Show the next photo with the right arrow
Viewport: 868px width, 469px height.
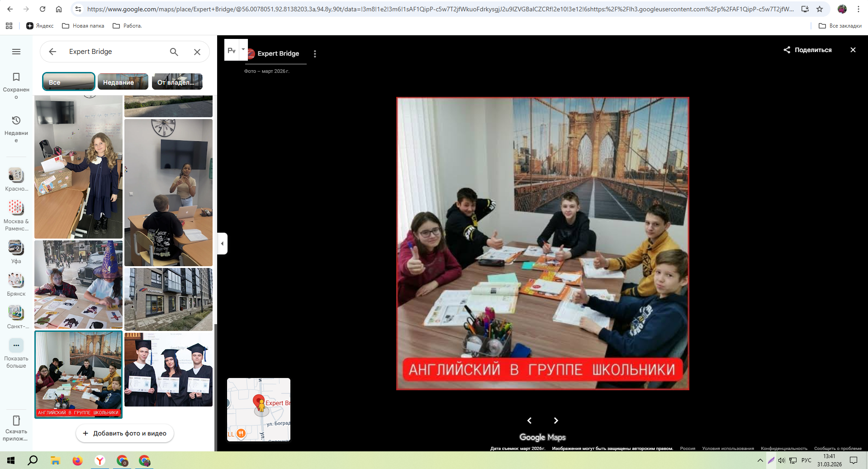556,421
